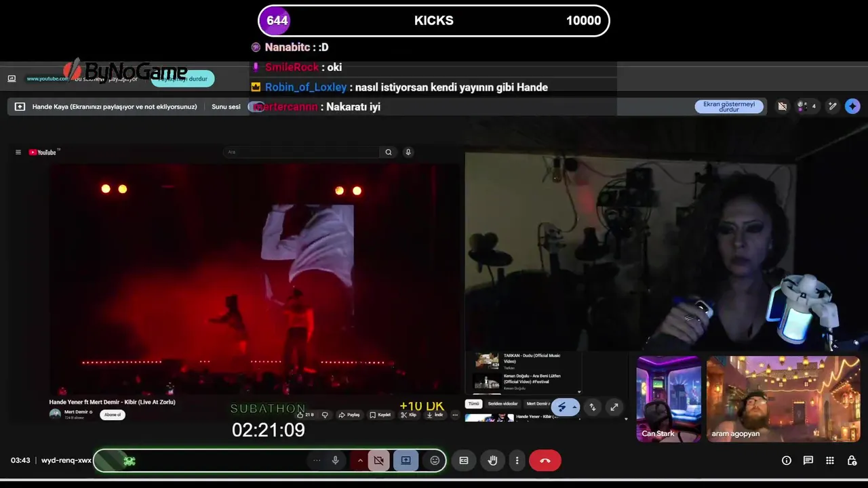Click KICKS goal progress bar
Image resolution: width=868 pixels, height=488 pixels.
coord(434,20)
